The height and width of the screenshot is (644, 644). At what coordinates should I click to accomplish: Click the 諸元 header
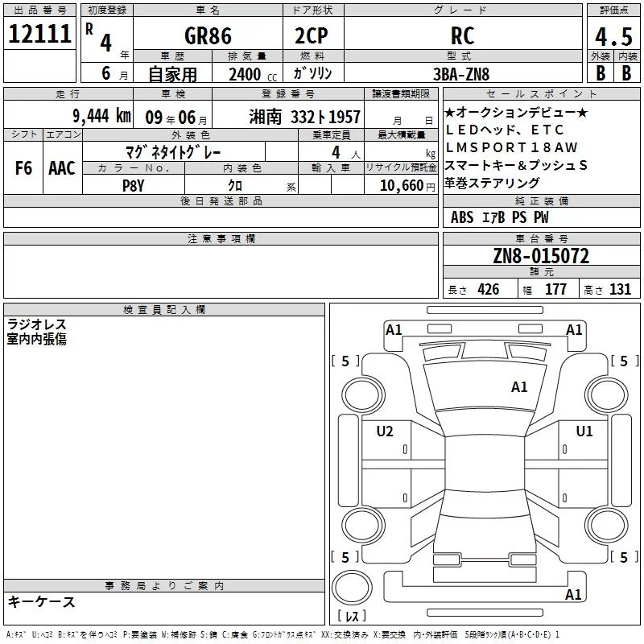[541, 272]
